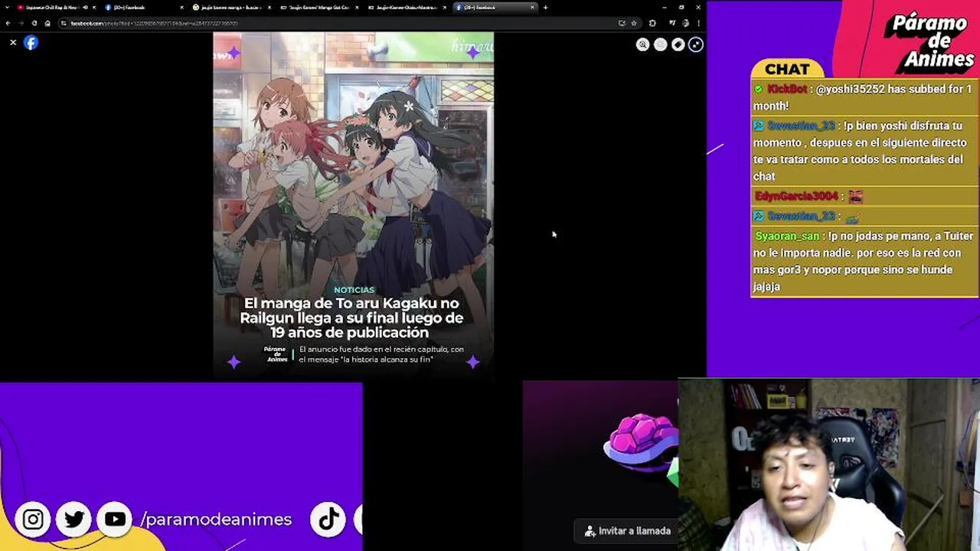Image resolution: width=980 pixels, height=551 pixels.
Task: Switch to the Otaku Mantra tab
Action: [x=406, y=8]
